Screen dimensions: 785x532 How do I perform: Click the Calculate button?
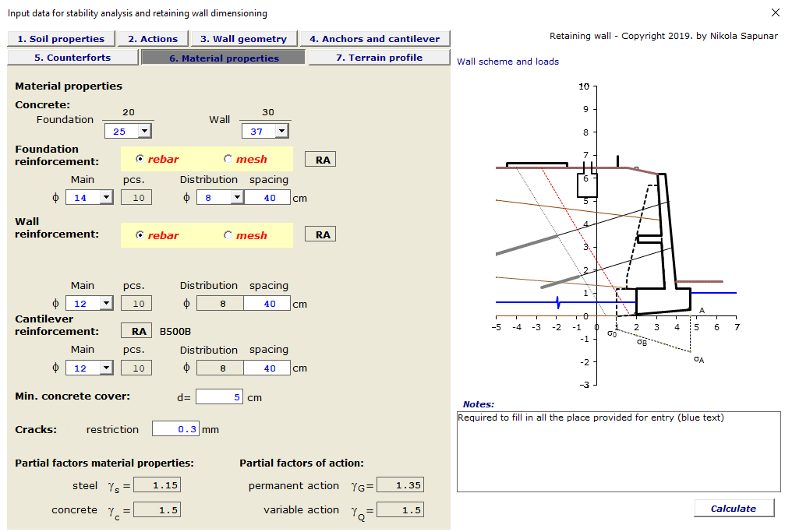pyautogui.click(x=733, y=508)
